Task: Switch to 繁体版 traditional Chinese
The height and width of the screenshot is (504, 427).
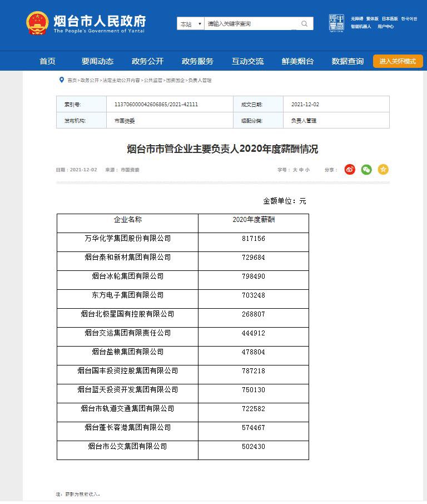Action: [373, 19]
